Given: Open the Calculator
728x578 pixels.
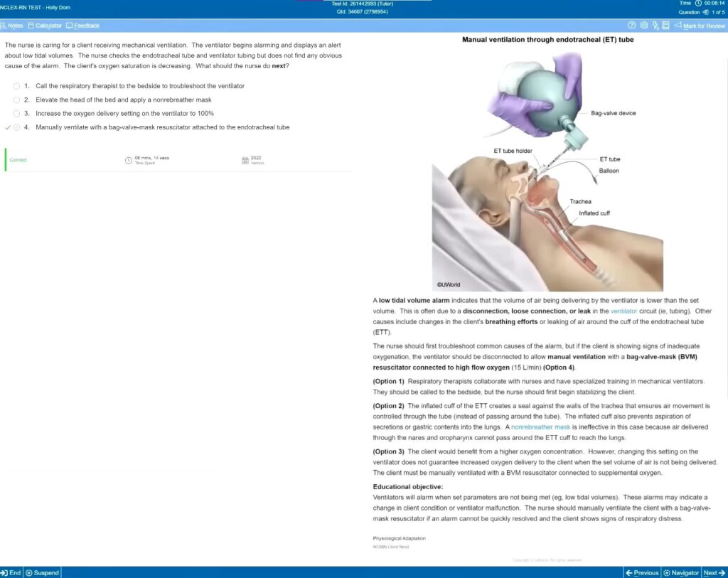Looking at the screenshot, I should (45, 26).
